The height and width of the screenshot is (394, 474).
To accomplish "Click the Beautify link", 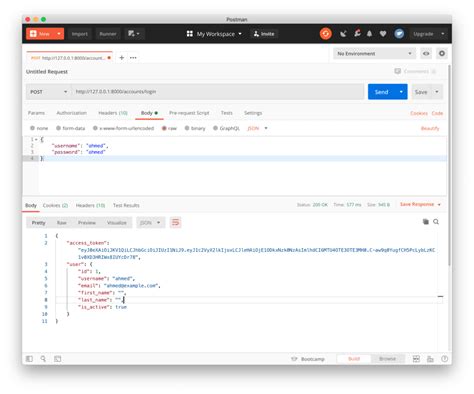I will (x=430, y=128).
